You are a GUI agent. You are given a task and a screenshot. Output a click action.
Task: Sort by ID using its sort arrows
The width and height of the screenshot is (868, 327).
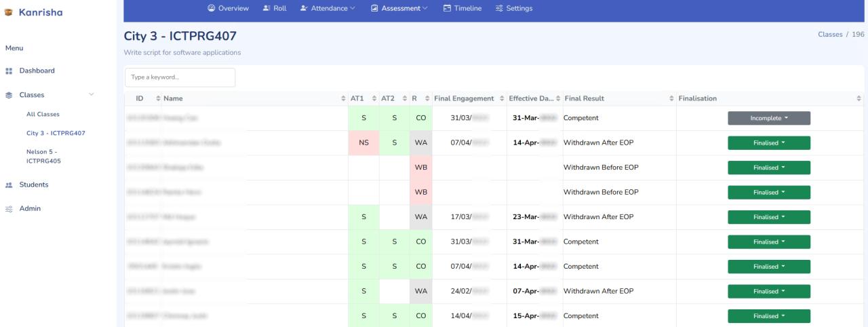point(157,99)
